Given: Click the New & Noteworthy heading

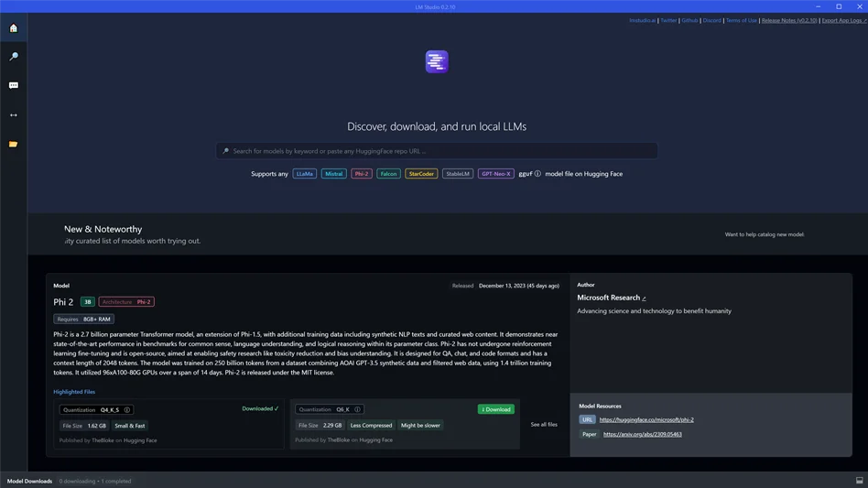Looking at the screenshot, I should click(x=103, y=229).
